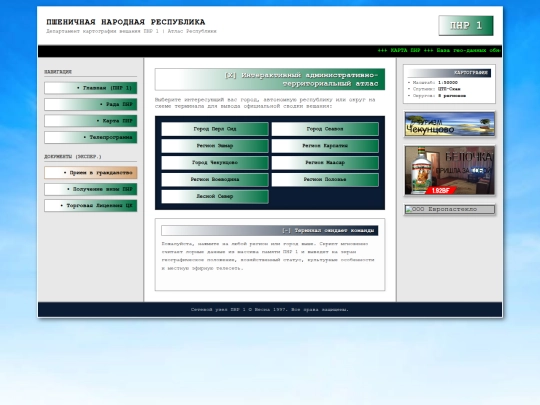Click the department subtitle under the site title

(x=131, y=31)
